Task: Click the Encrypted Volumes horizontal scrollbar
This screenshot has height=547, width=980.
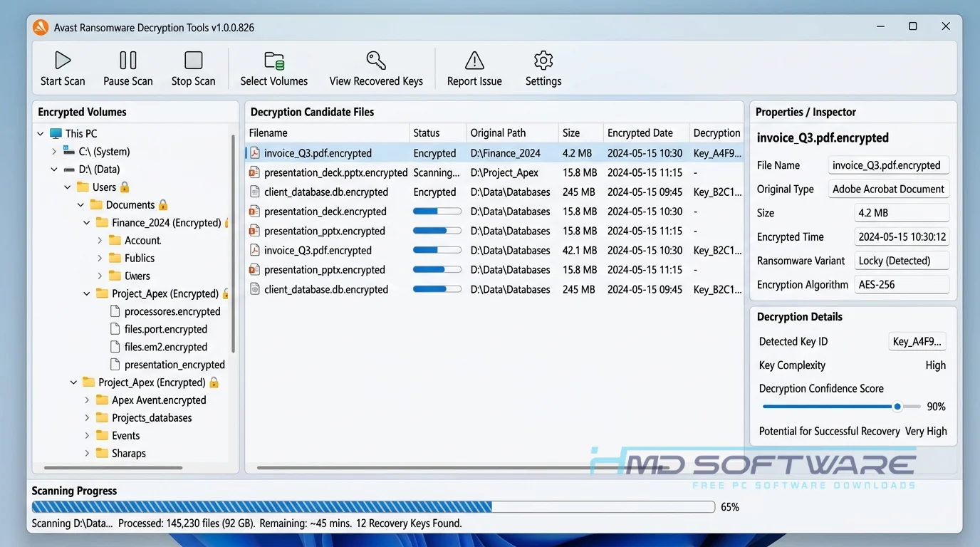Action: (113, 468)
